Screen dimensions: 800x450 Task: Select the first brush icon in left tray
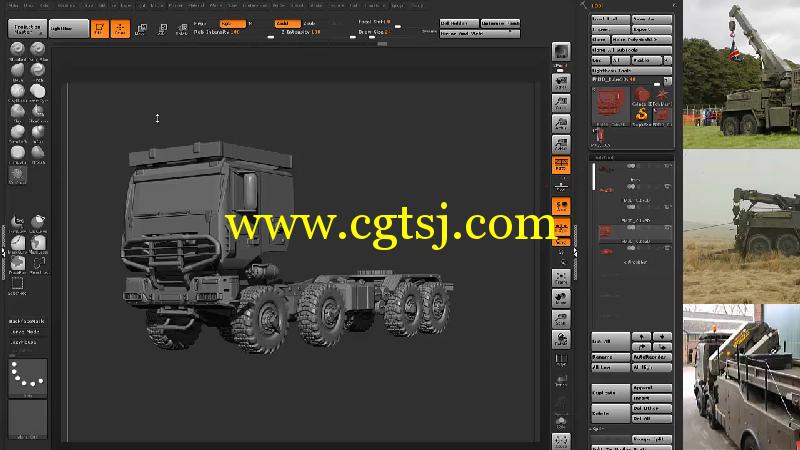click(x=17, y=49)
